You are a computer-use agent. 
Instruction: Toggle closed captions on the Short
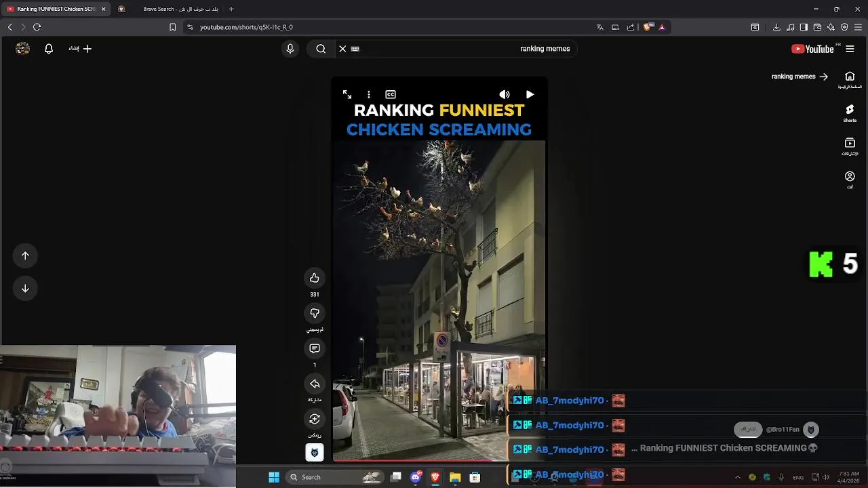click(x=391, y=94)
